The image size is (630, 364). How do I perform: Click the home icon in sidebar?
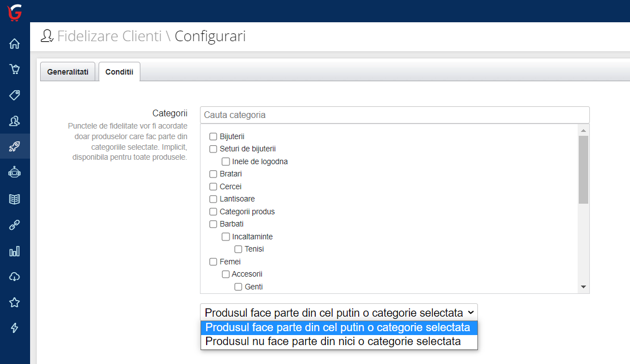tap(14, 43)
